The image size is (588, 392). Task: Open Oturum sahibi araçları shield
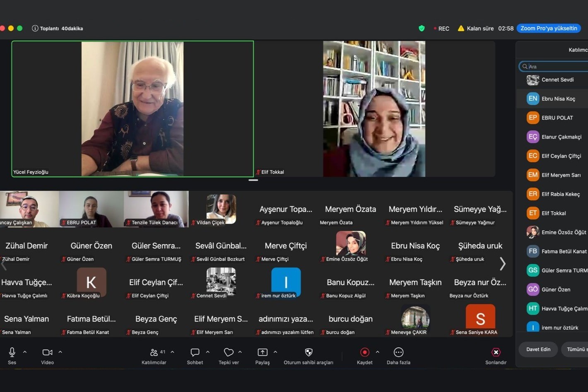308,352
